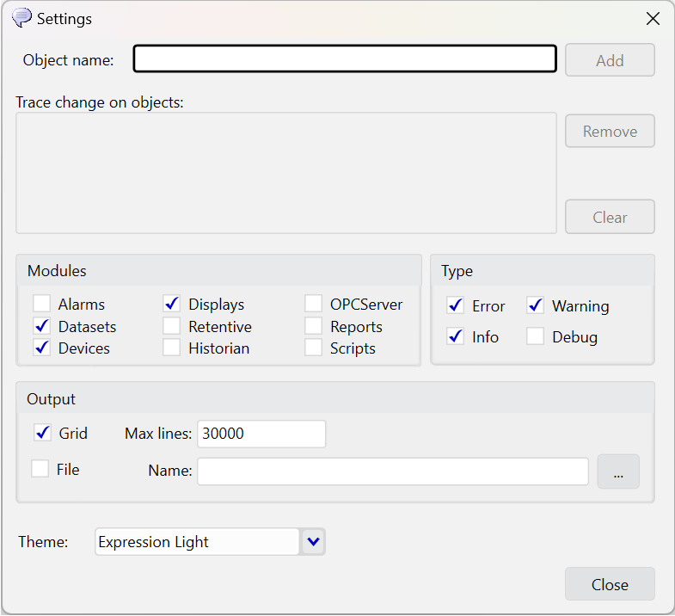Uncheck the Datasets module checkbox

coord(42,326)
